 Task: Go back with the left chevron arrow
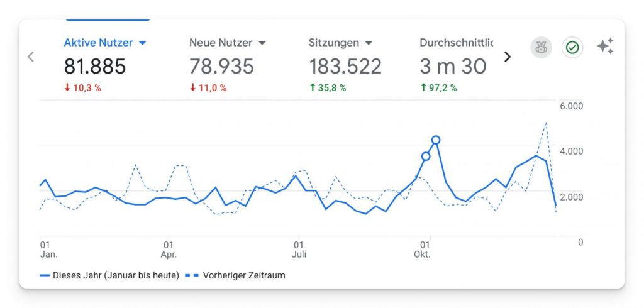31,57
